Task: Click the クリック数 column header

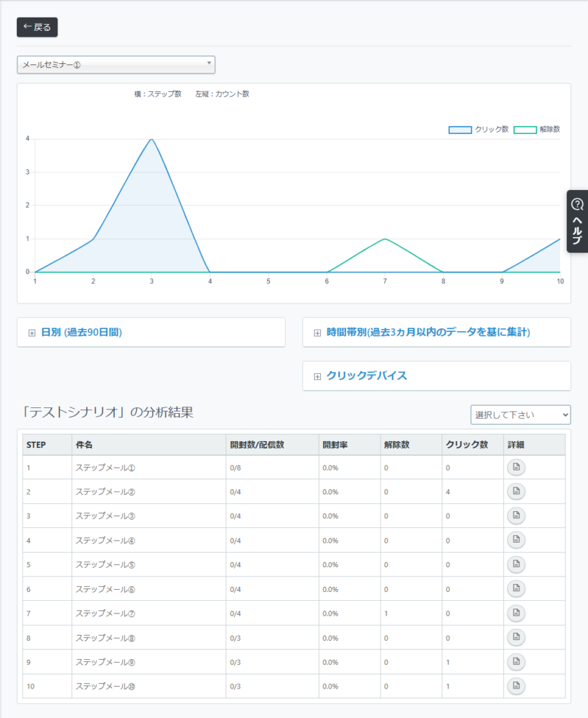Action: pyautogui.click(x=472, y=445)
